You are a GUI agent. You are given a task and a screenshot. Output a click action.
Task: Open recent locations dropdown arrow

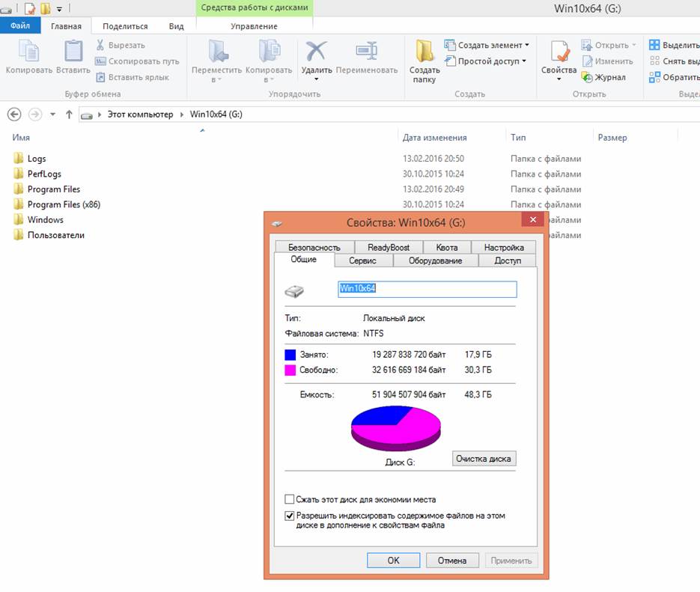pyautogui.click(x=52, y=115)
